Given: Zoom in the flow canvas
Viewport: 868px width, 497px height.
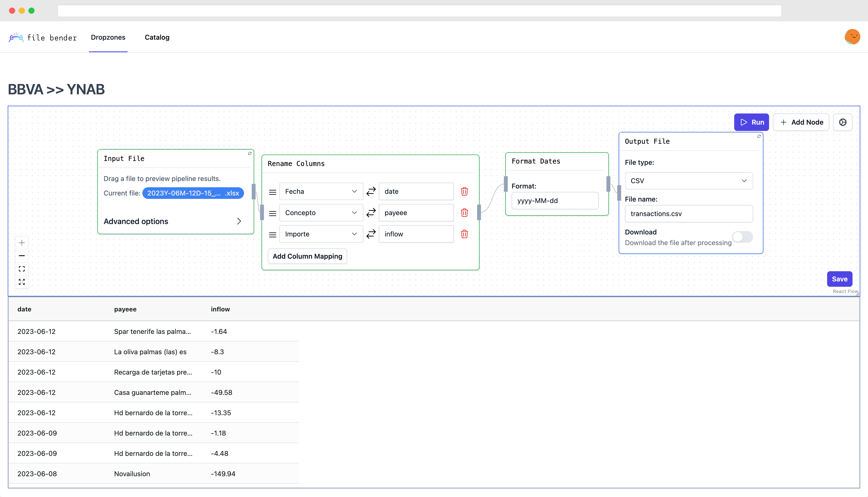Looking at the screenshot, I should tap(22, 243).
